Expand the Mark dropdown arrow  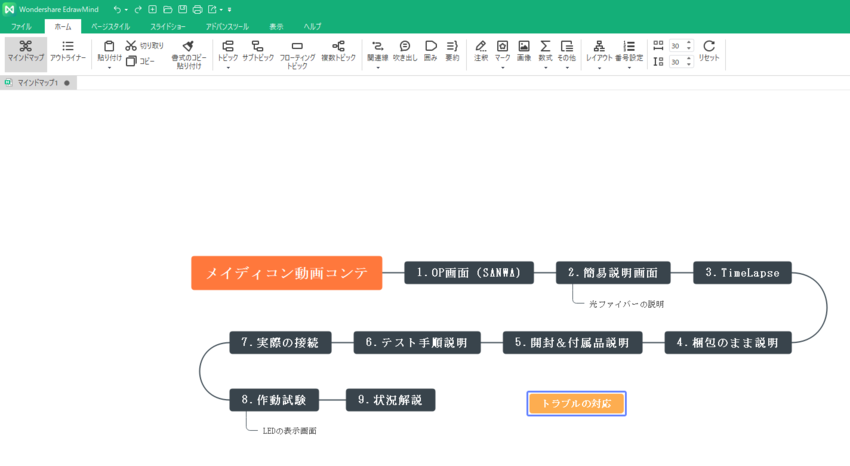503,68
